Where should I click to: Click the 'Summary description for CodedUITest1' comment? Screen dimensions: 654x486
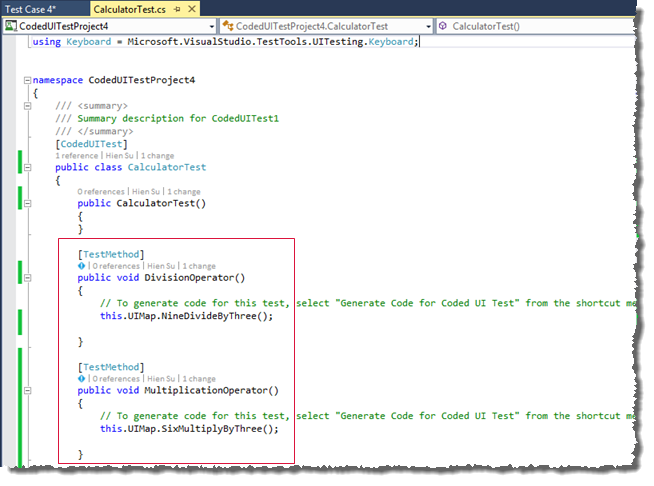pyautogui.click(x=178, y=118)
